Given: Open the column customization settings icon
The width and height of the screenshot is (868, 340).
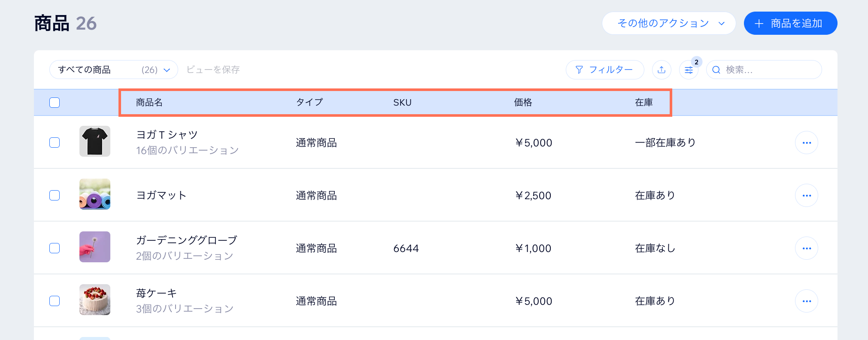Looking at the screenshot, I should click(x=689, y=70).
